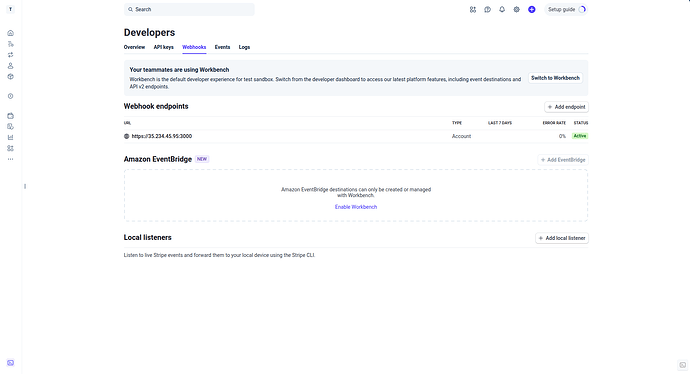Viewport: 690px width, 374px height.
Task: Click the Search field
Action: (189, 9)
